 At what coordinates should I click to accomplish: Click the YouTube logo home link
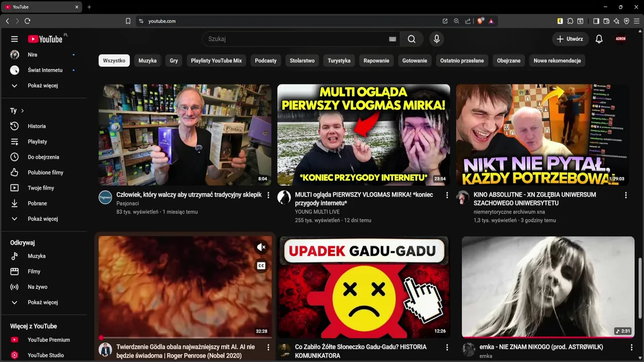pos(45,39)
